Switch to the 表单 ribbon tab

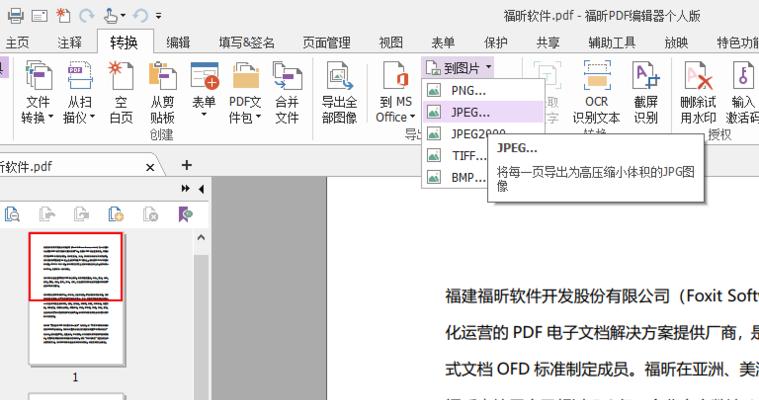(x=443, y=43)
